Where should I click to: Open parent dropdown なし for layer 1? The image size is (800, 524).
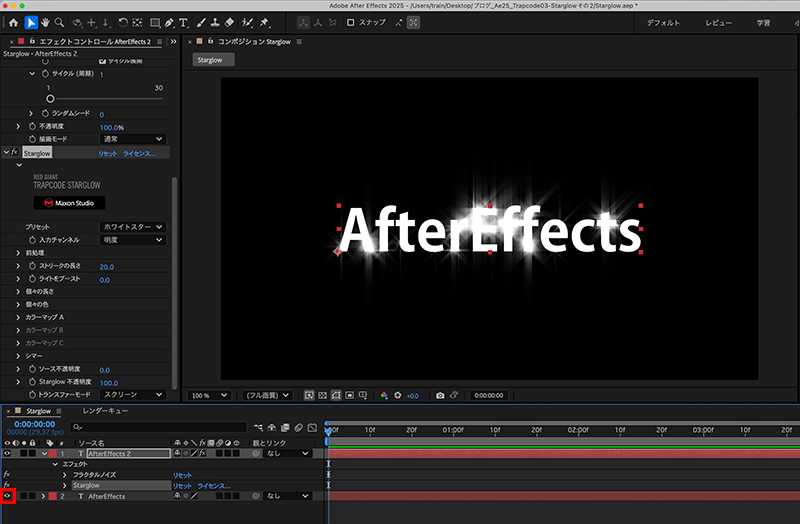tap(288, 453)
